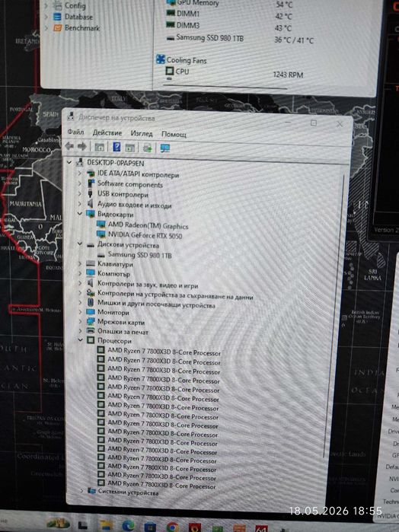Viewport: 399px width, 532px height.
Task: Select Benchmark in the monitoring app tree
Action: (x=82, y=28)
